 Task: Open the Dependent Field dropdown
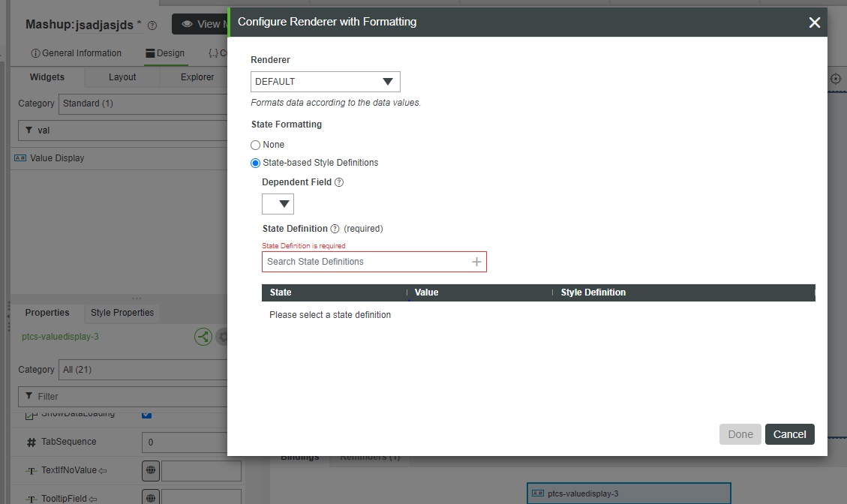278,203
